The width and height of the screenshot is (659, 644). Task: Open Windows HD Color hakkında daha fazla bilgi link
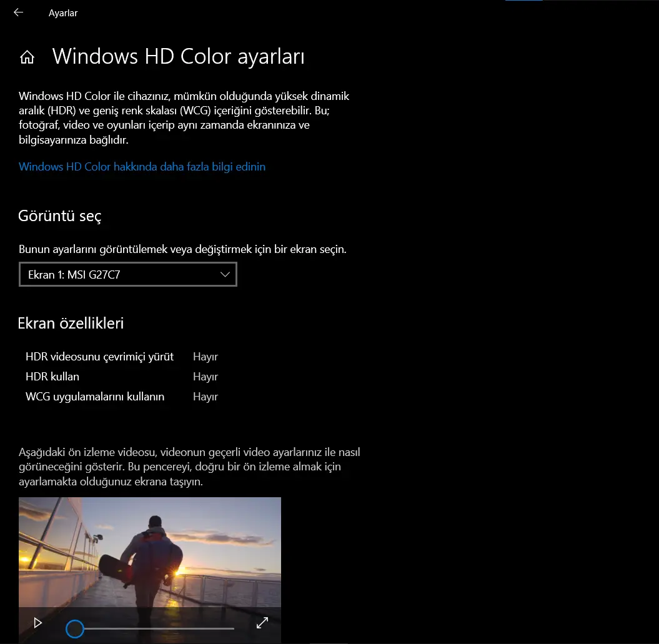click(142, 166)
